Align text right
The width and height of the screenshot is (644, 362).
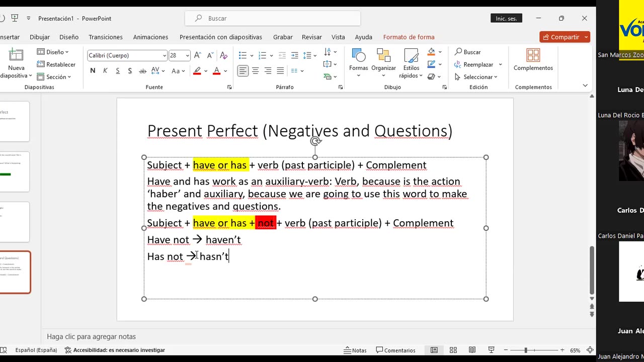tap(268, 71)
